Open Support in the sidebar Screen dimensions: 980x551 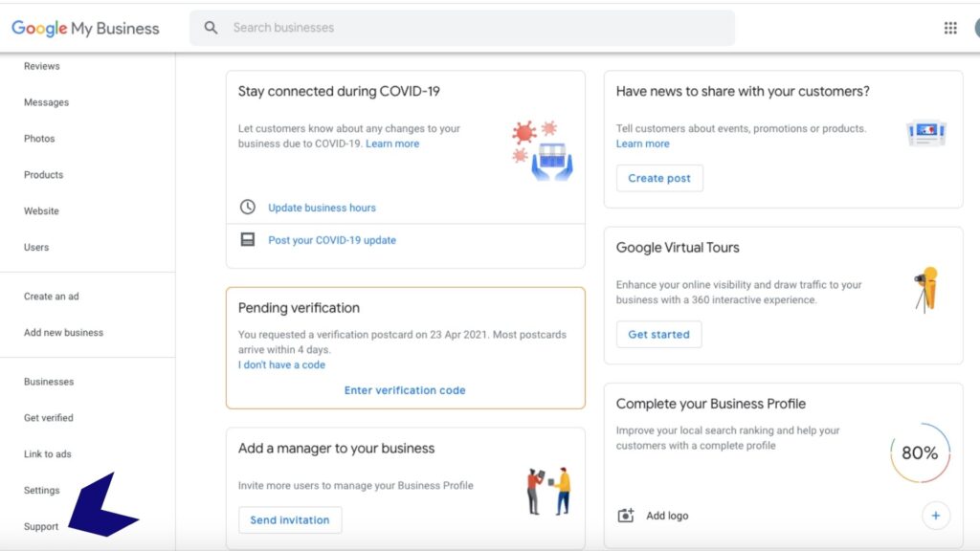pos(41,527)
